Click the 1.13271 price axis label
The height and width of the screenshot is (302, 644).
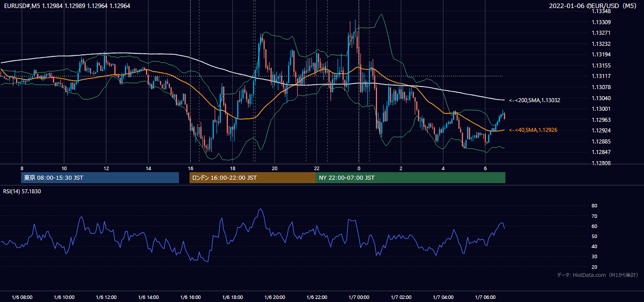point(601,33)
